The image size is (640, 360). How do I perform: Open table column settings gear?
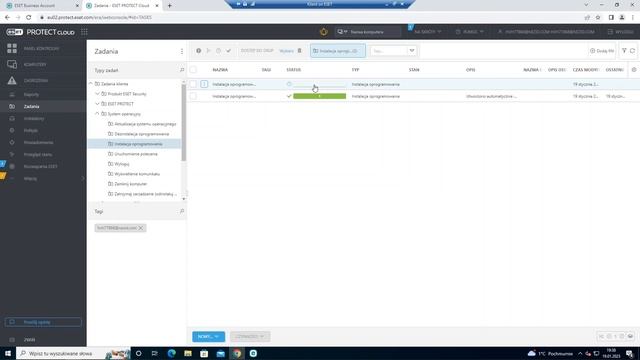634,70
